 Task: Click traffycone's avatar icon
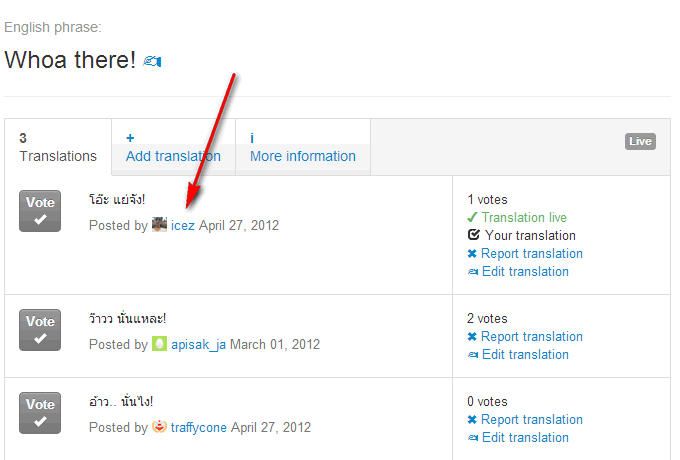point(159,427)
